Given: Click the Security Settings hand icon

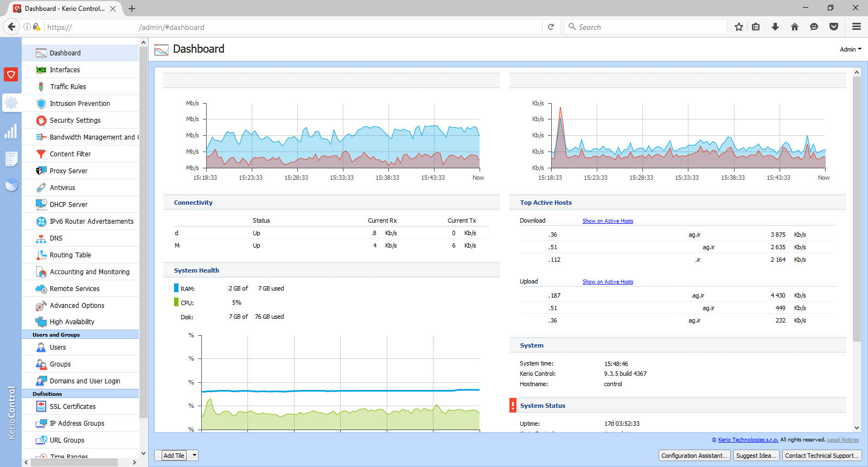Looking at the screenshot, I should 41,120.
